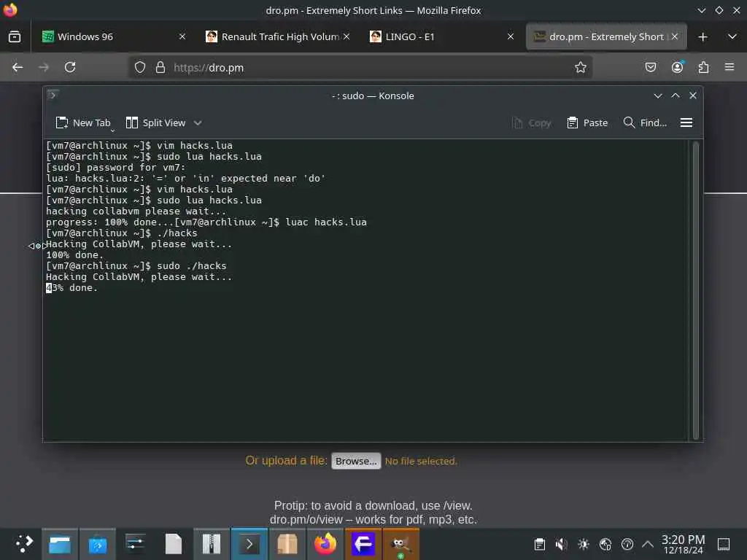Close the Renault Trafic tab
The width and height of the screenshot is (747, 560).
click(347, 36)
